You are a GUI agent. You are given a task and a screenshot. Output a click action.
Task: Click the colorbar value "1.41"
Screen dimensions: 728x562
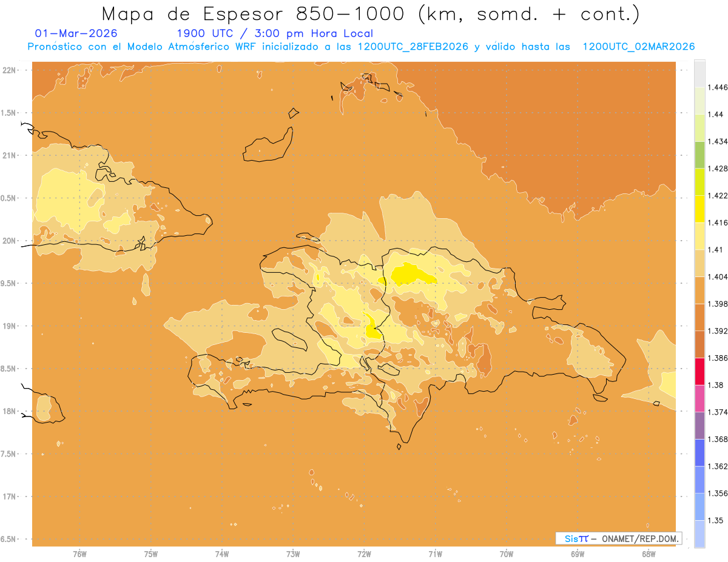716,249
